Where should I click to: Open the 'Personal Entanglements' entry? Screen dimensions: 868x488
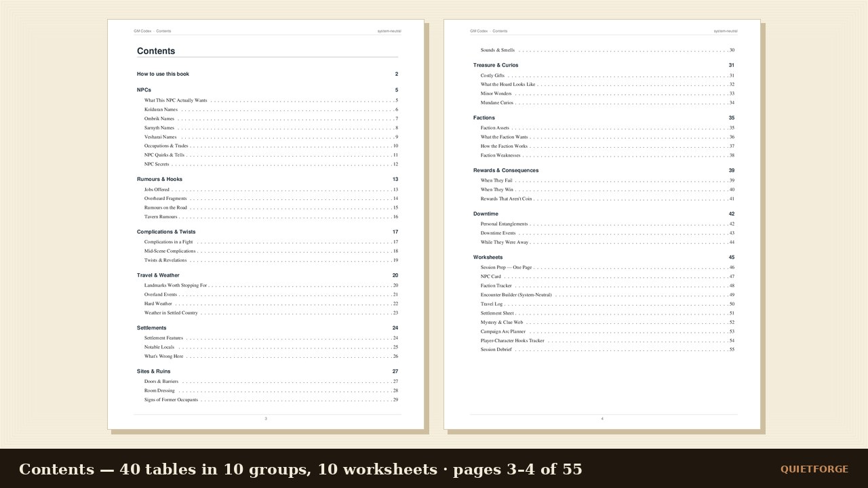point(608,224)
